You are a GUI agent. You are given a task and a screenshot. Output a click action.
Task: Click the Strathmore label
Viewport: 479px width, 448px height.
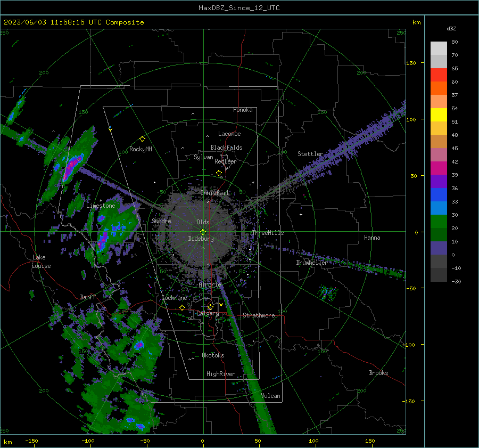[259, 315]
